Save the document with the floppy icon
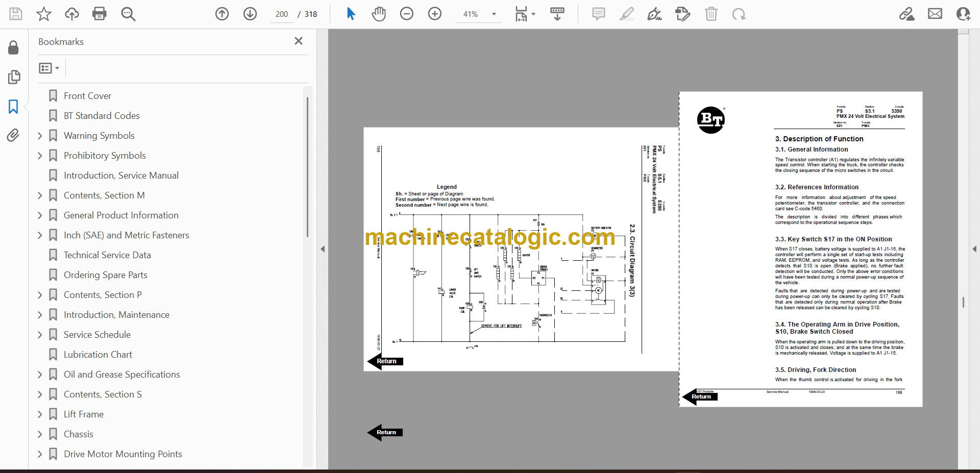The image size is (980, 473). 16,14
